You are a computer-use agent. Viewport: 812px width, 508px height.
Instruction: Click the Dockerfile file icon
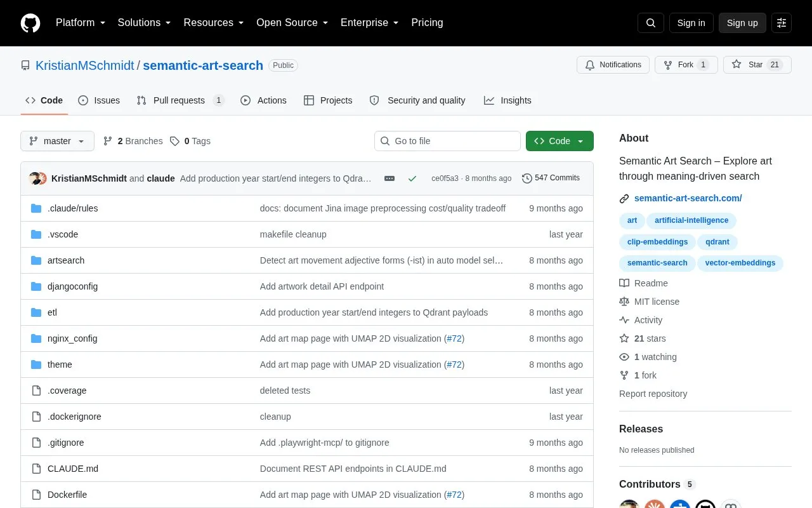[x=36, y=495]
